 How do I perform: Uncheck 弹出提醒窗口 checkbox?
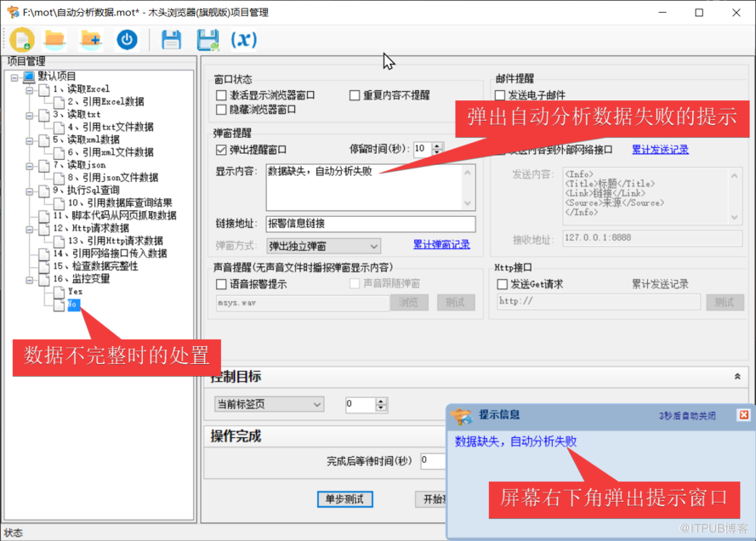221,150
